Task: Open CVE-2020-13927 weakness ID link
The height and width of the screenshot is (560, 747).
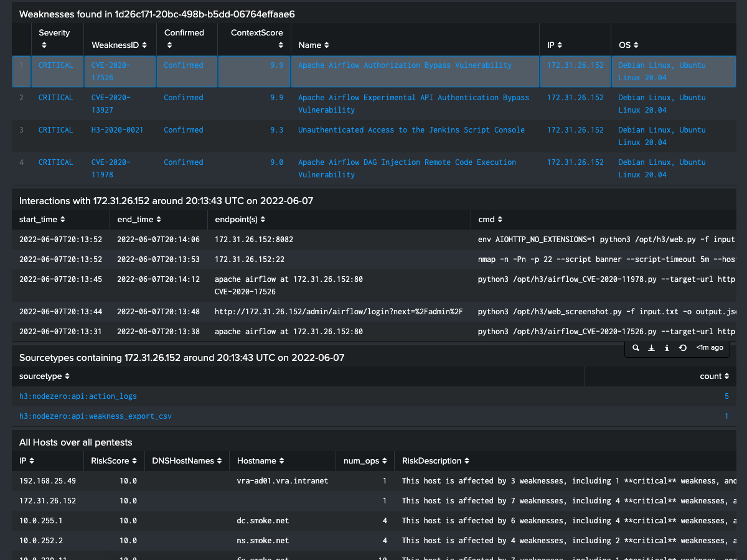Action: tap(111, 104)
